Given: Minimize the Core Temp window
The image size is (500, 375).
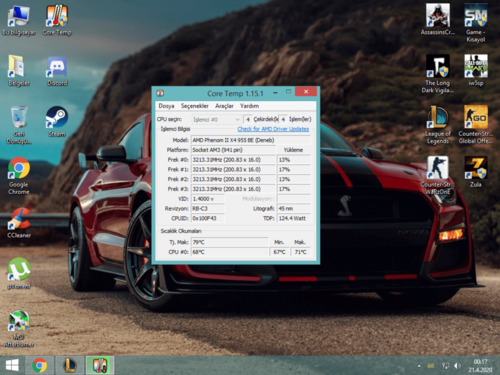Looking at the screenshot, I should [275, 92].
